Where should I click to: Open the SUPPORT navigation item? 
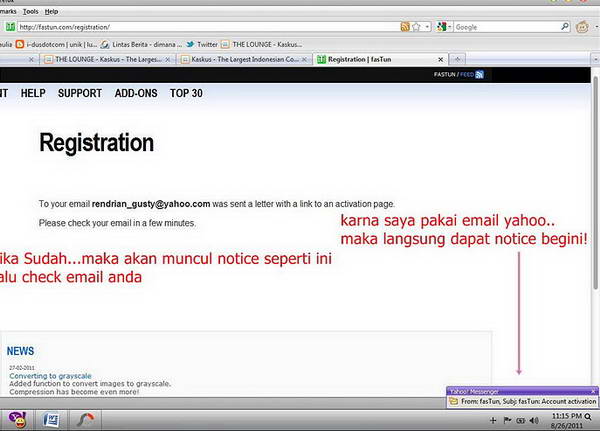(x=80, y=93)
